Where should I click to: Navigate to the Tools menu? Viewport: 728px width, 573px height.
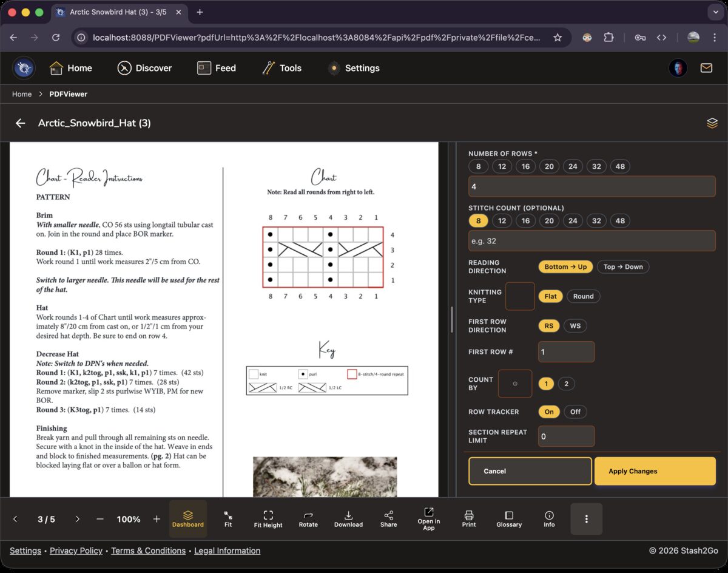281,68
